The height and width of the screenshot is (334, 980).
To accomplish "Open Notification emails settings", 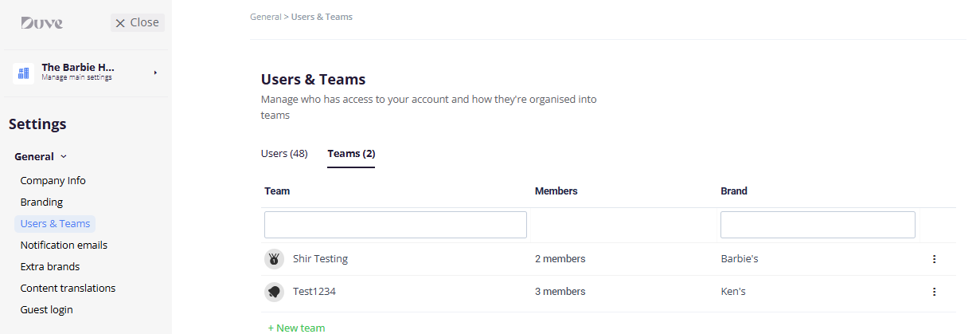I will 64,246.
